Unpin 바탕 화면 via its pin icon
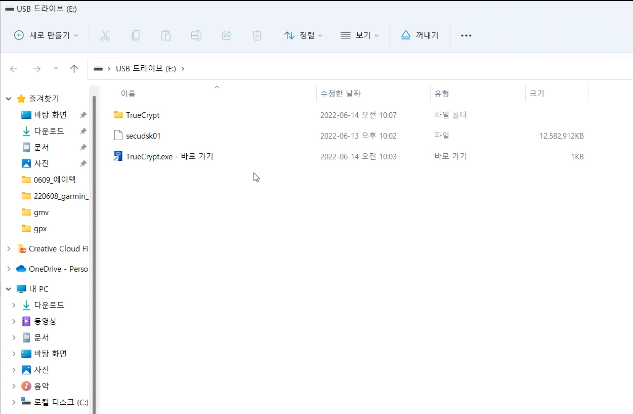Screen dimensions: 633x414 point(83,115)
